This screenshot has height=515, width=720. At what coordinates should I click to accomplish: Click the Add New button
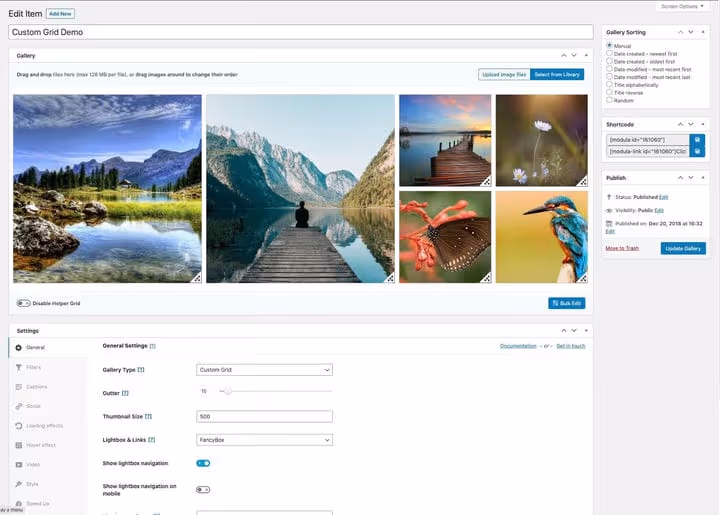coord(60,14)
